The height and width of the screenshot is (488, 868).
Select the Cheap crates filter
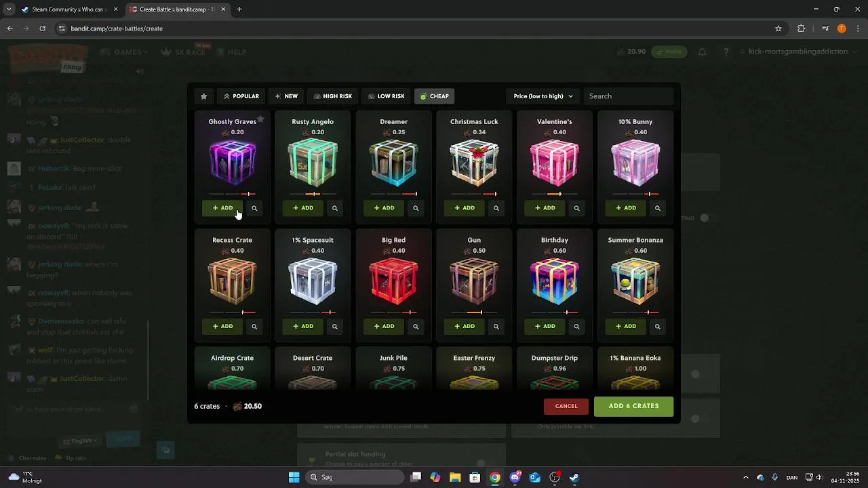click(434, 96)
